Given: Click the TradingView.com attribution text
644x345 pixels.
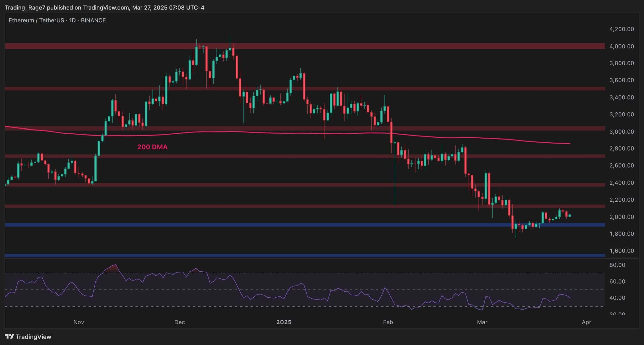Looking at the screenshot, I should click(x=105, y=7).
